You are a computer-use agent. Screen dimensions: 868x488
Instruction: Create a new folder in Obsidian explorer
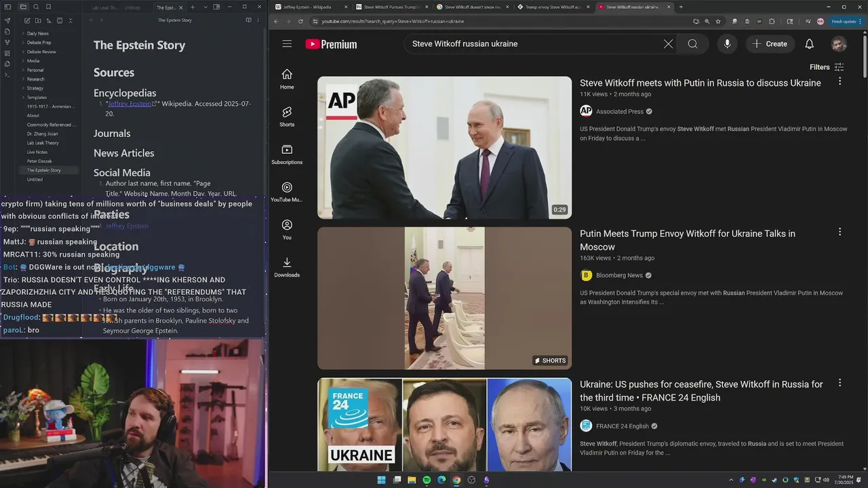point(38,21)
